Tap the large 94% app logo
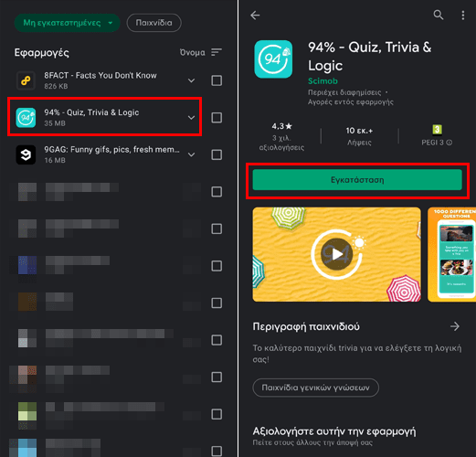 coord(273,59)
